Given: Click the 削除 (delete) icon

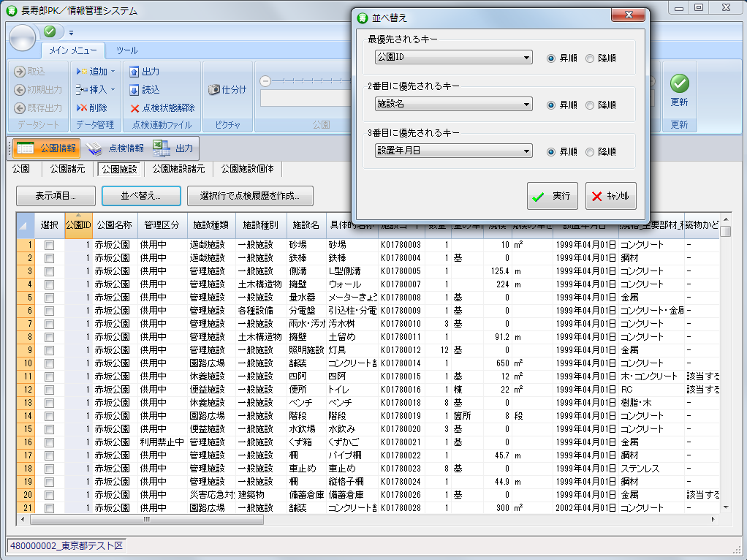Looking at the screenshot, I should pos(82,107).
